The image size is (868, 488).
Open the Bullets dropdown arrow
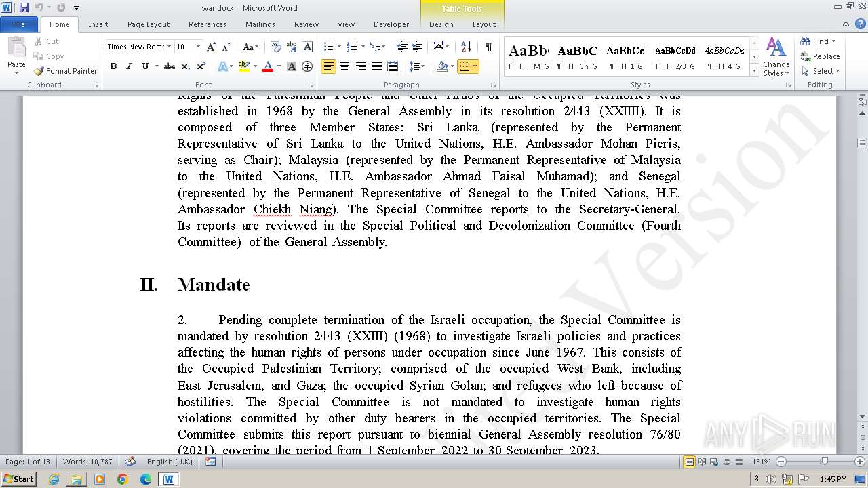[x=340, y=47]
